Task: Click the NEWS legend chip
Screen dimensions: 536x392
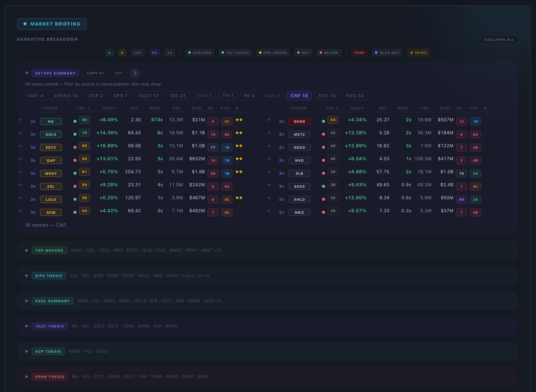Action: click(x=418, y=53)
